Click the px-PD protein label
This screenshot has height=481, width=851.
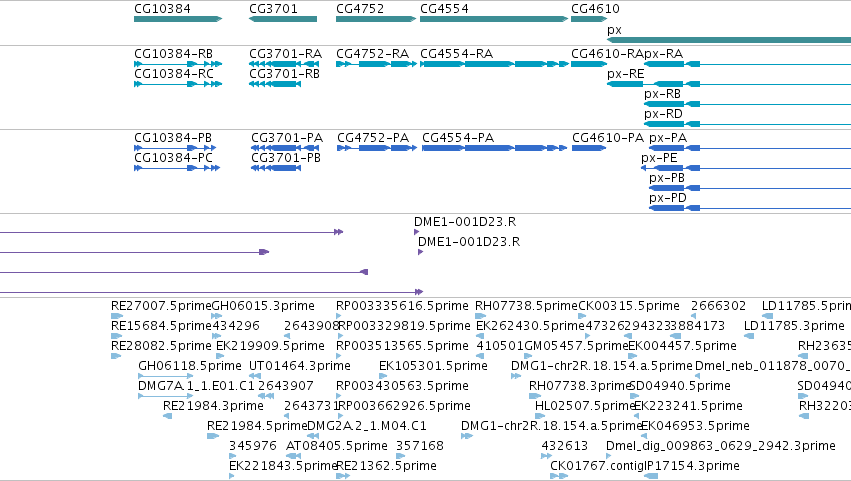pos(668,198)
